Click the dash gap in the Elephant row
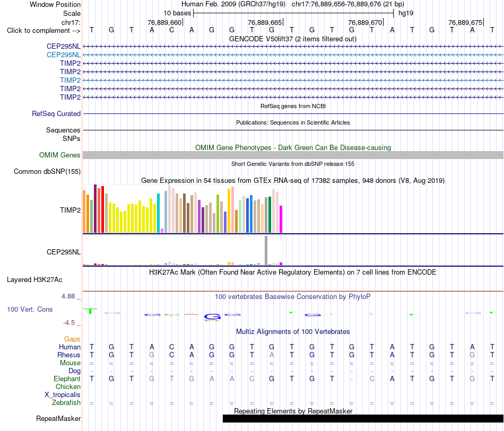 tap(352, 379)
